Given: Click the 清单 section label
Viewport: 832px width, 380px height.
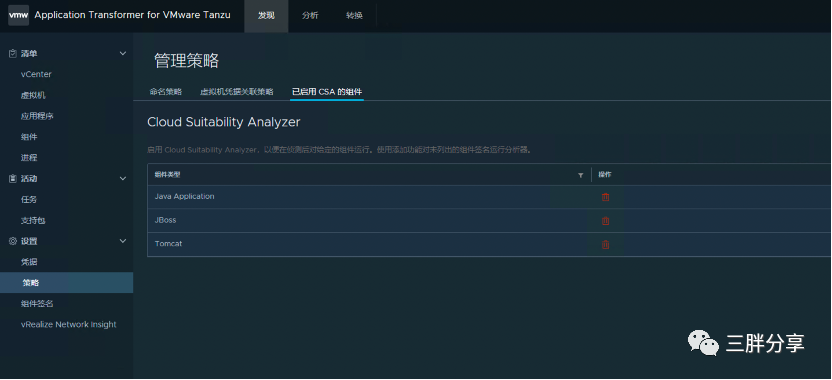Looking at the screenshot, I should point(29,54).
